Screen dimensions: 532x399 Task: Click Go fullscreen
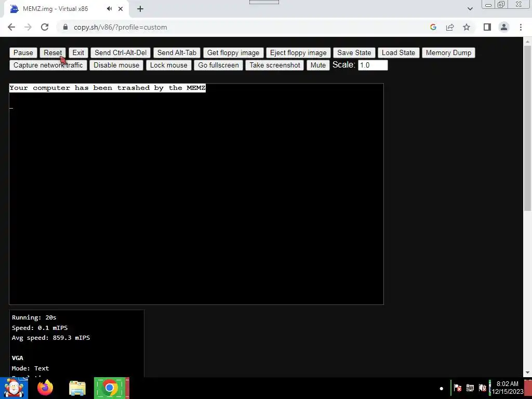(219, 65)
